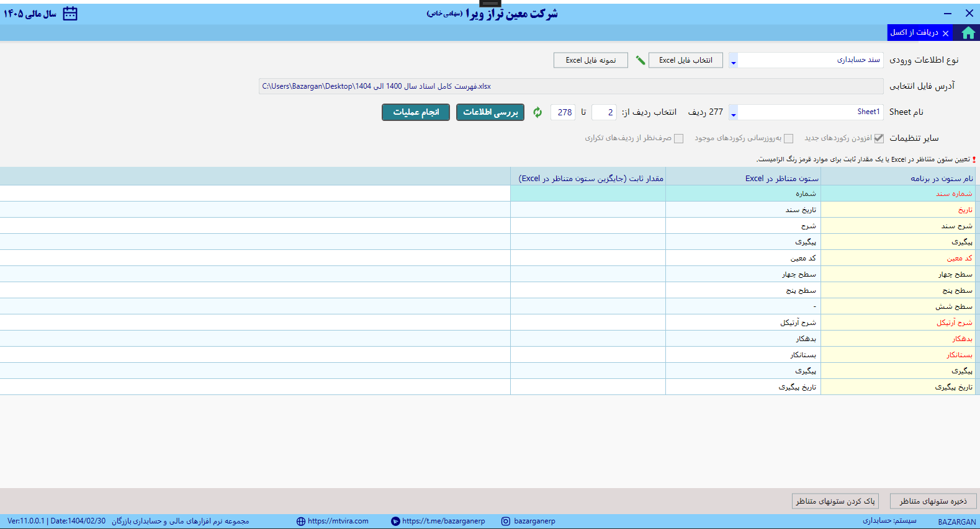980x529 pixels.
Task: Expand the input data type dropdown
Action: 733,61
